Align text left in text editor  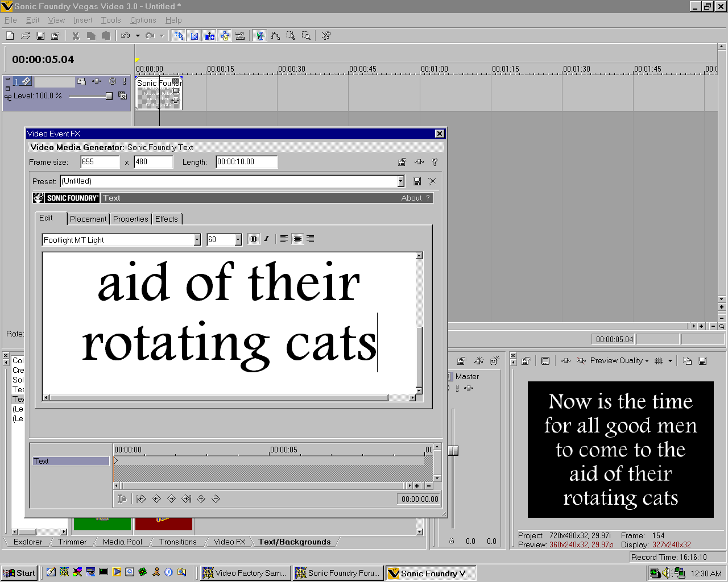(284, 239)
